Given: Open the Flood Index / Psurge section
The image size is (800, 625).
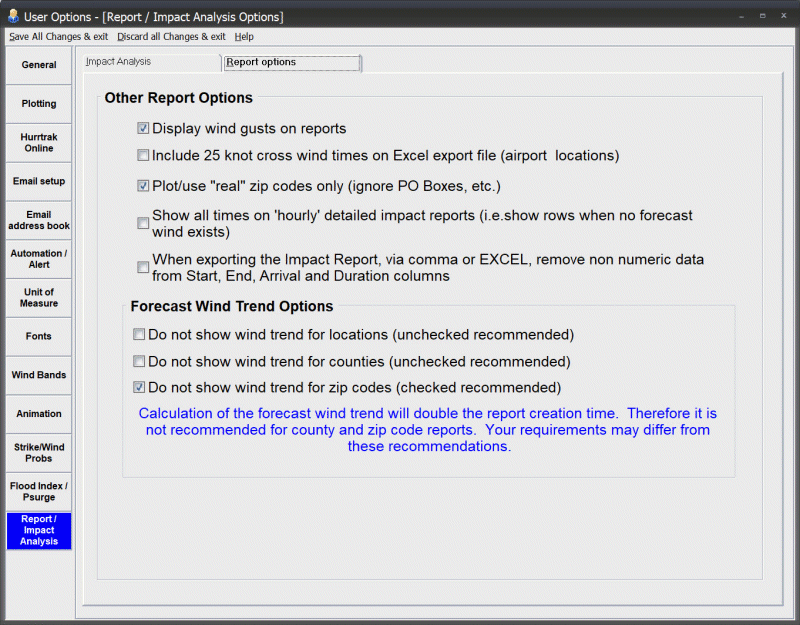Looking at the screenshot, I should point(39,492).
